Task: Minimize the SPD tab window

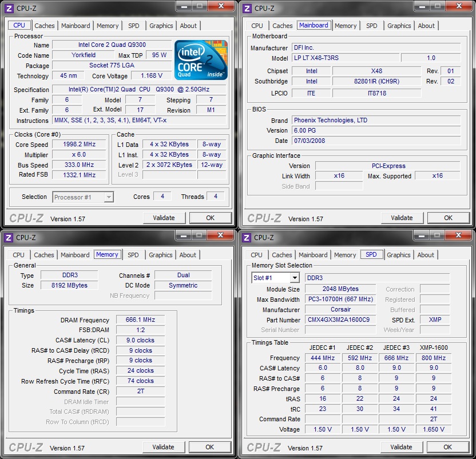Action: pyautogui.click(x=422, y=235)
